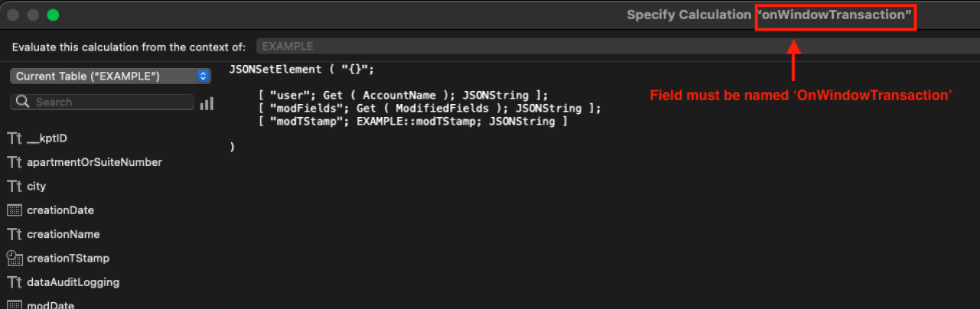Screen dimensions: 980x309
Task: Click the sort fields bar-chart icon
Action: click(207, 102)
